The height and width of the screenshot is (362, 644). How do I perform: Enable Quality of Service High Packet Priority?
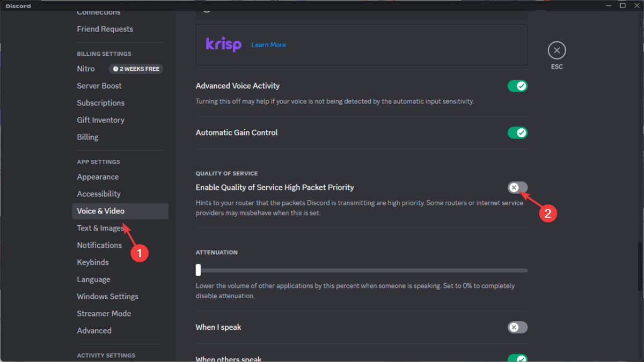pyautogui.click(x=516, y=187)
